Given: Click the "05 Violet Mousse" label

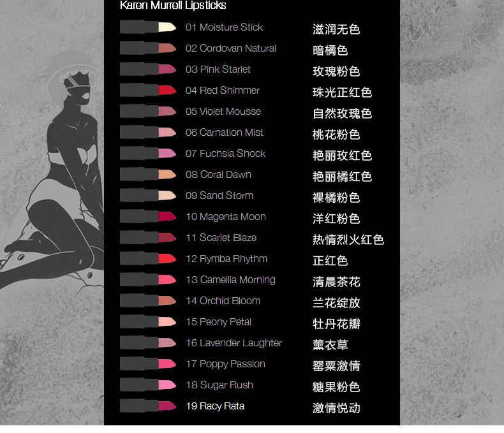Looking at the screenshot, I should [x=223, y=112].
